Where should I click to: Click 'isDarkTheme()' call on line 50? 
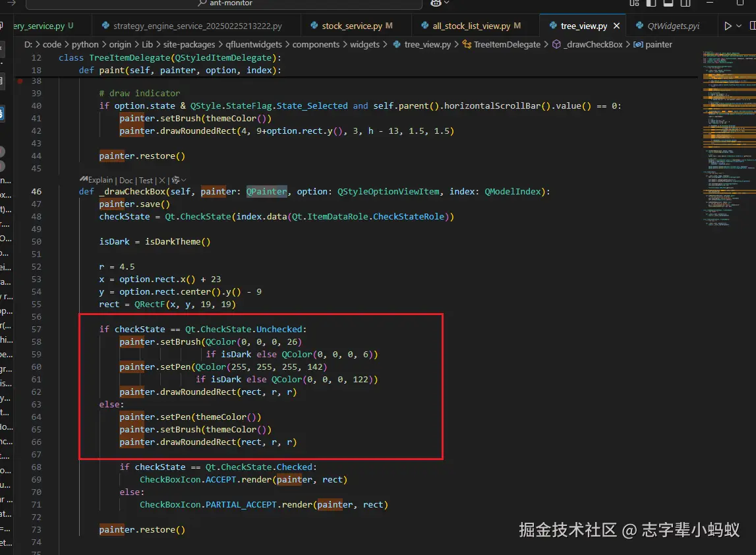pos(177,242)
